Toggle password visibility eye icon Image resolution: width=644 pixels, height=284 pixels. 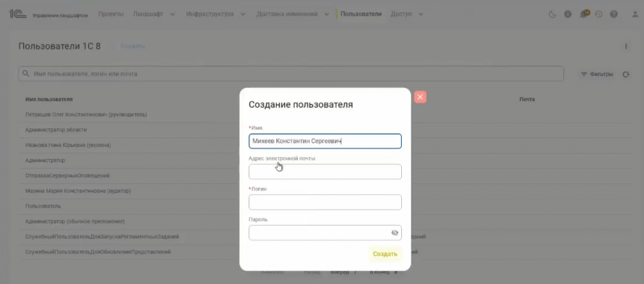pos(395,232)
